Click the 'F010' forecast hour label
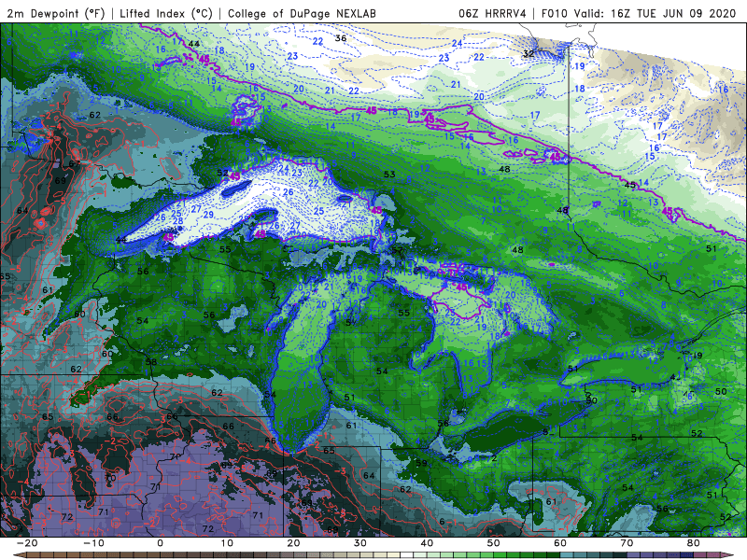The height and width of the screenshot is (560, 747). point(554,13)
